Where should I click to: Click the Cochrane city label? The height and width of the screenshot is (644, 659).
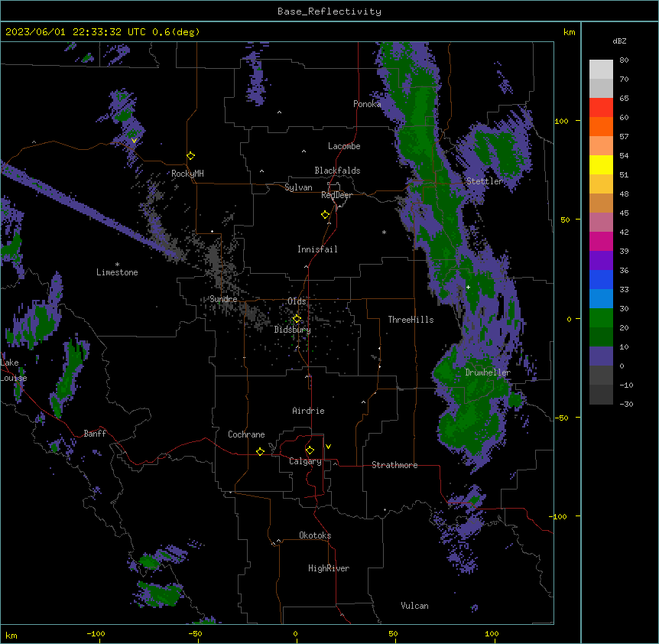point(246,434)
